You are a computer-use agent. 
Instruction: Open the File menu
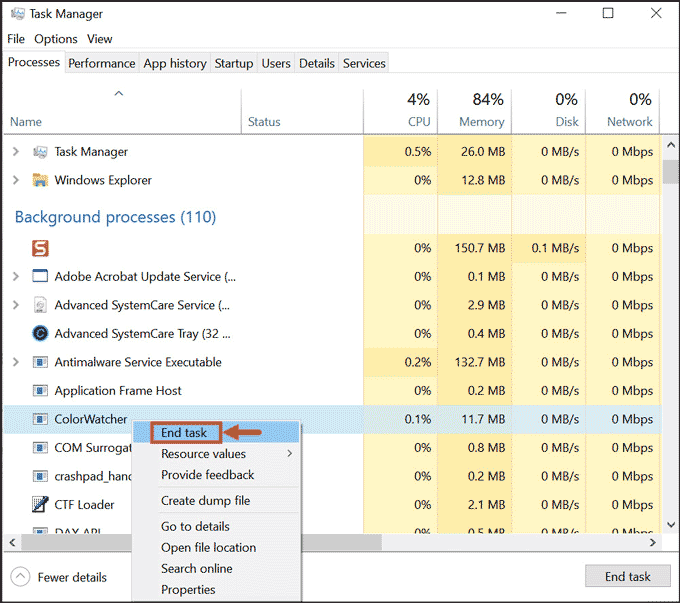(16, 39)
